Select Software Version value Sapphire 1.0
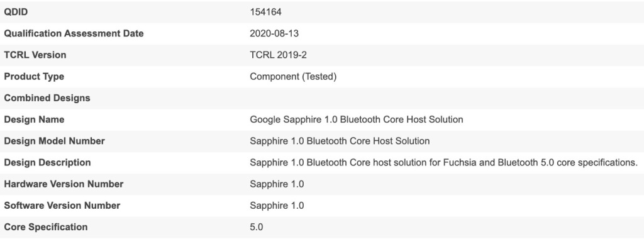This screenshot has width=644, height=239. [x=277, y=205]
